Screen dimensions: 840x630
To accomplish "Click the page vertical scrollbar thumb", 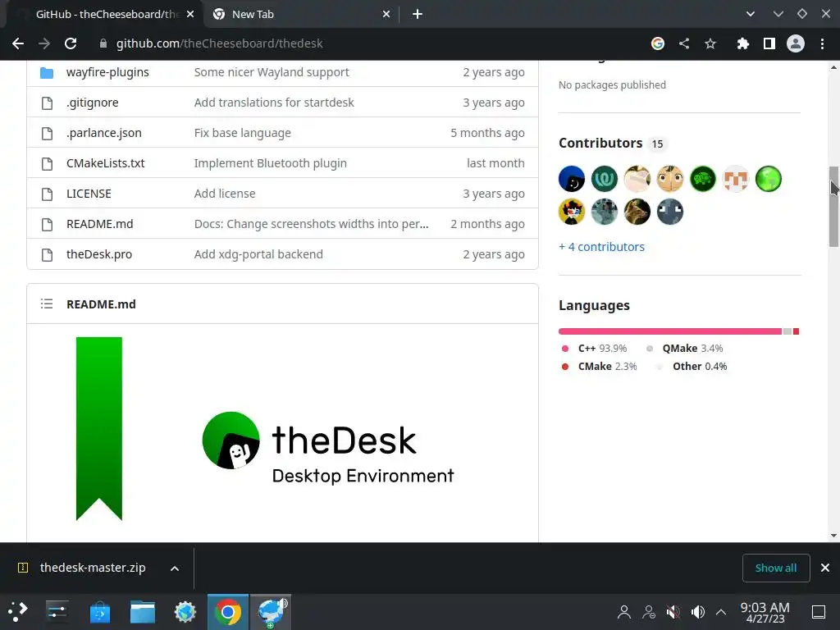I will [x=833, y=206].
